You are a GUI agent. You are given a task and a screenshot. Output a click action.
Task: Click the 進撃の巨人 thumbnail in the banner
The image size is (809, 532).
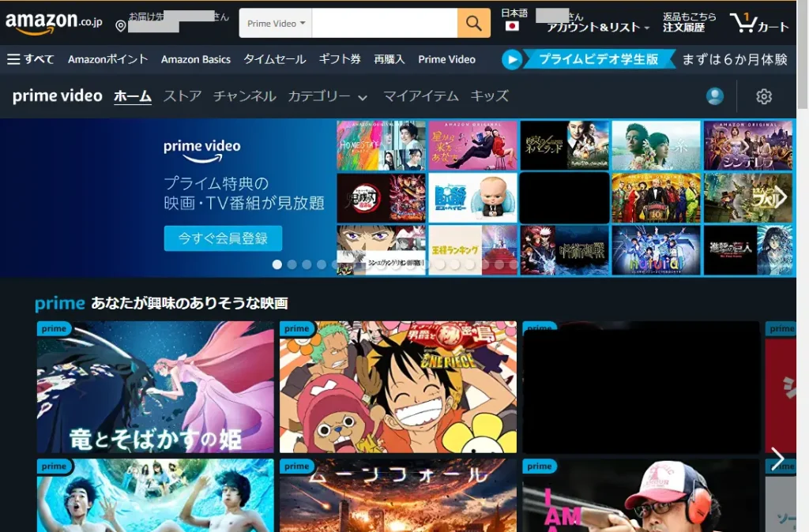pyautogui.click(x=748, y=250)
